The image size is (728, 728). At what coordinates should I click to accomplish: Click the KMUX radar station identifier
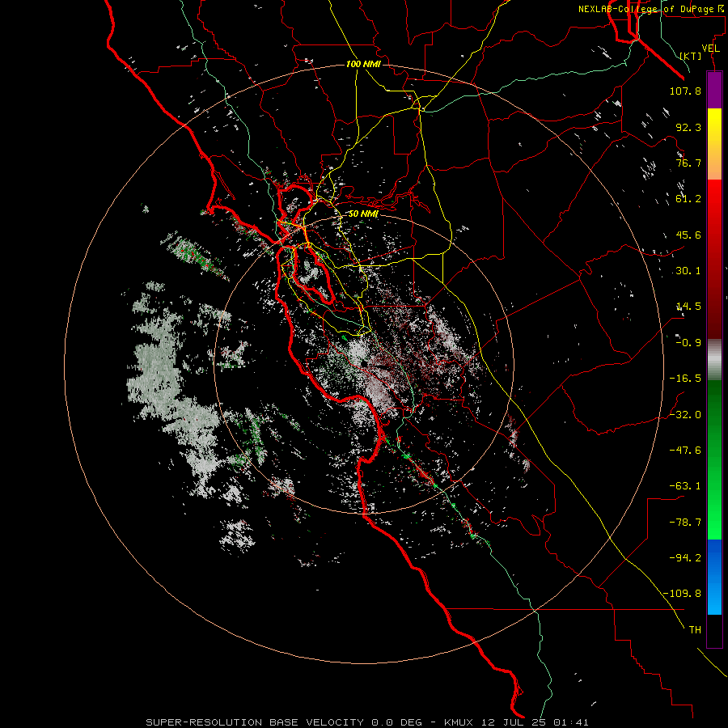(x=460, y=722)
